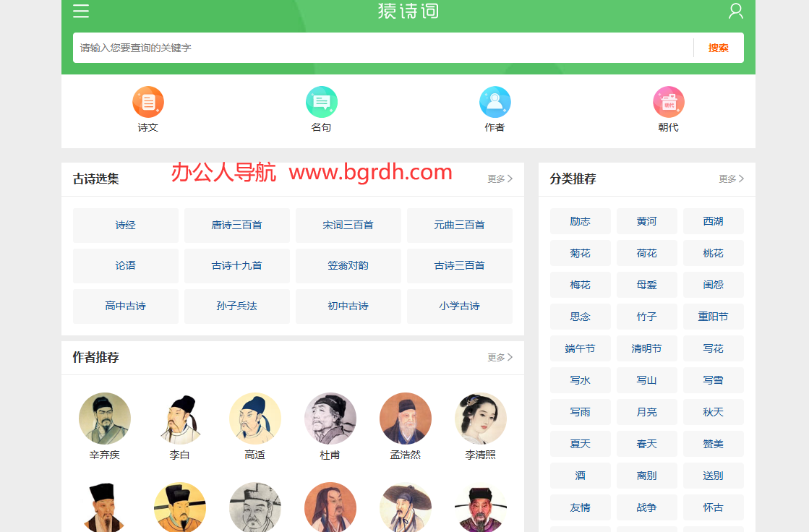Choose the 孙子兵法 collection
Viewport: 809px width, 532px height.
click(x=237, y=306)
